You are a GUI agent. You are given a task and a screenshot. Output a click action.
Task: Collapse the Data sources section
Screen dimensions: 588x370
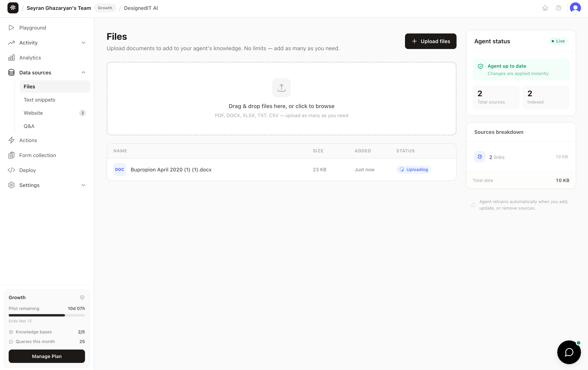[x=83, y=73]
